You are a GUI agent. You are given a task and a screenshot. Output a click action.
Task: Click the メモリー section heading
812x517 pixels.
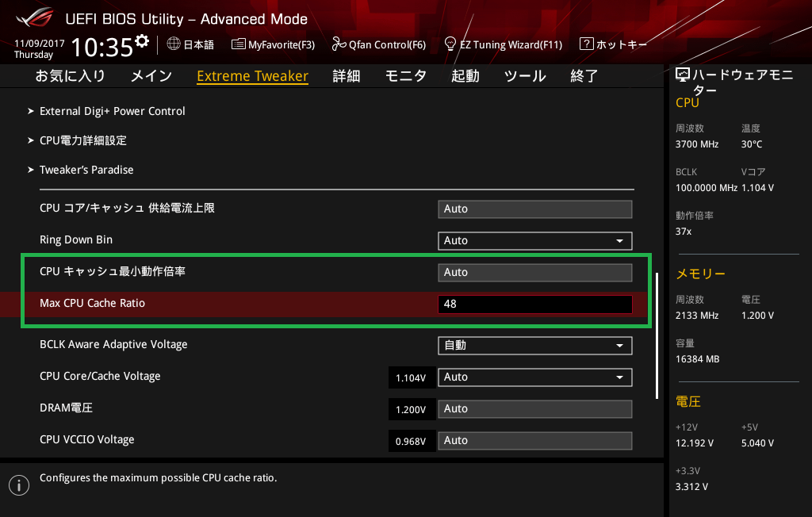click(701, 274)
